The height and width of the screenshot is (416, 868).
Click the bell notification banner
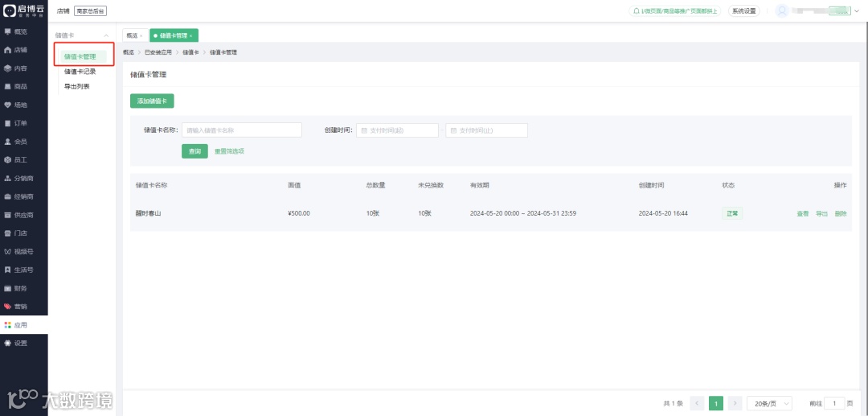click(x=675, y=10)
